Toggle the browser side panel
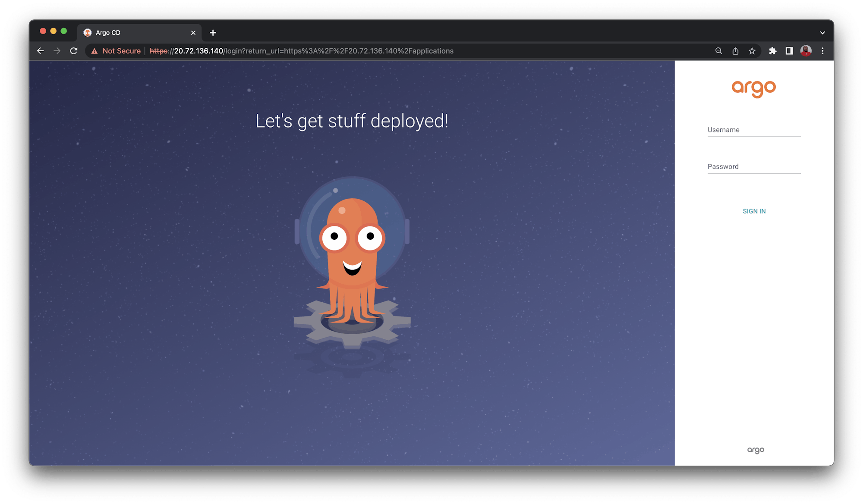 (789, 51)
